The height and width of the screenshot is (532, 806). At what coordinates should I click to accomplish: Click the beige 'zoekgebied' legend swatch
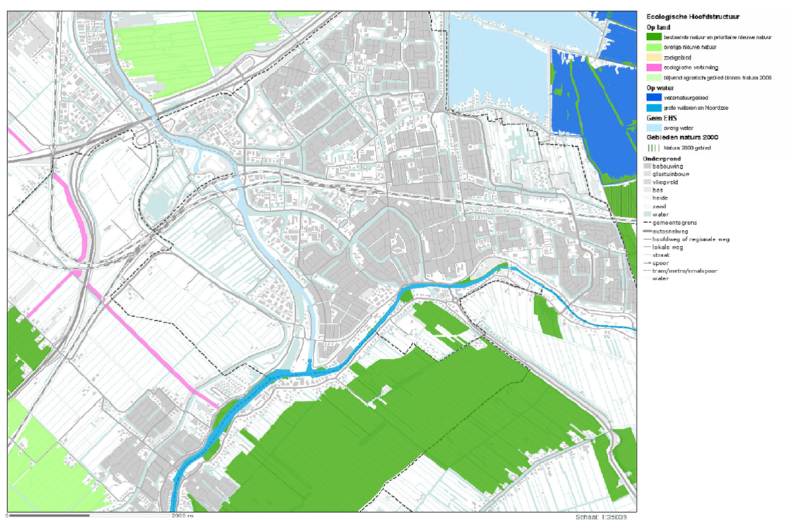[653, 57]
